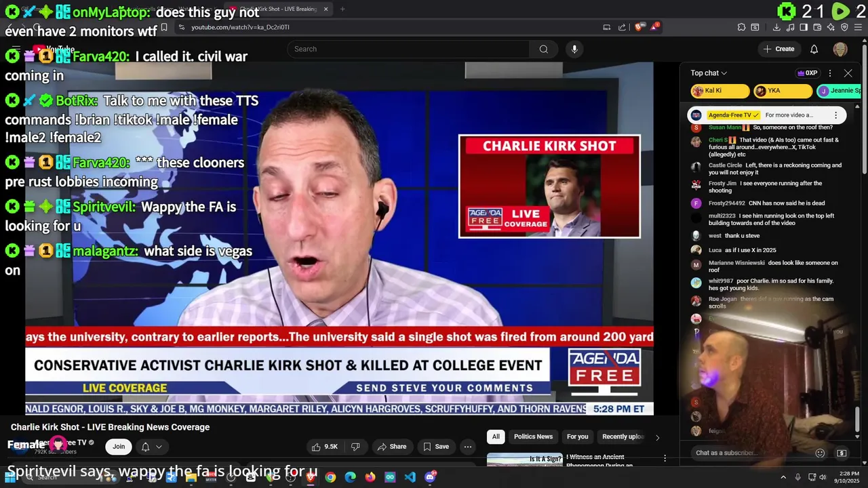
Task: Click the install app icon in address bar
Action: 607,27
